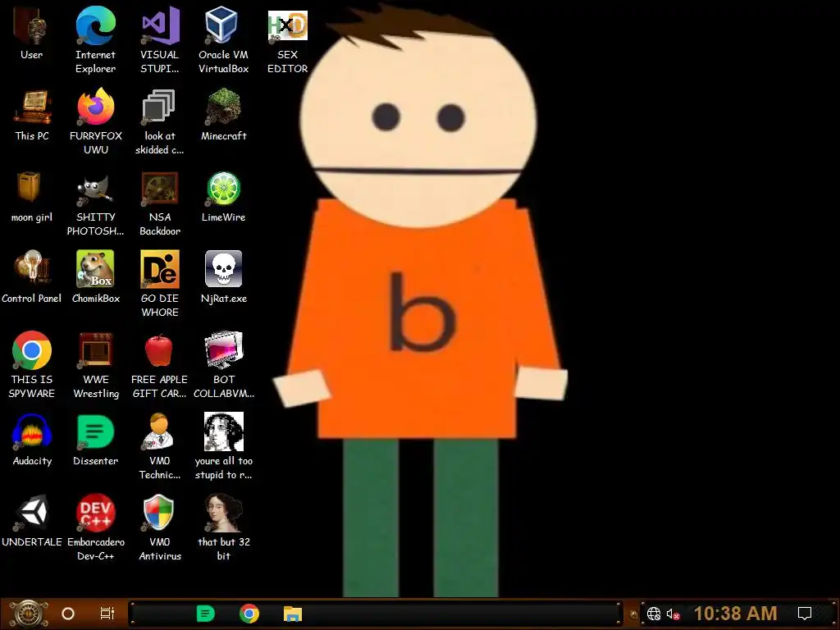
Task: Open the steampunk Start button
Action: (x=29, y=614)
